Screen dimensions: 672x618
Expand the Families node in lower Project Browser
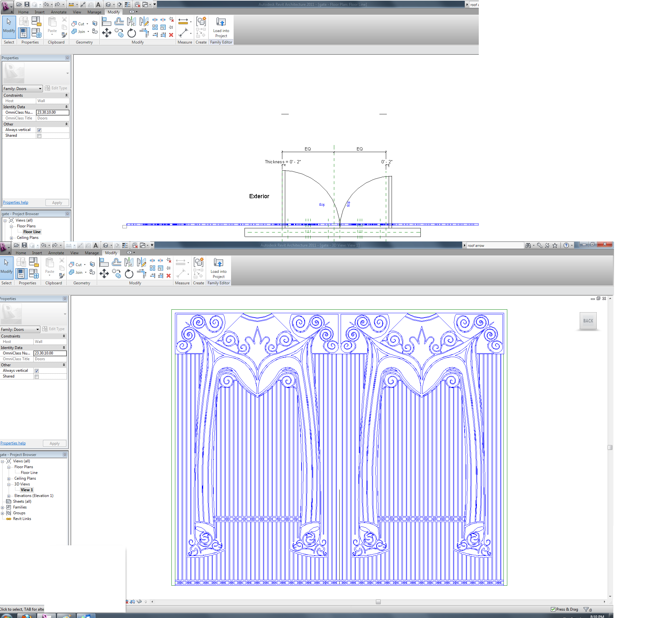3,507
